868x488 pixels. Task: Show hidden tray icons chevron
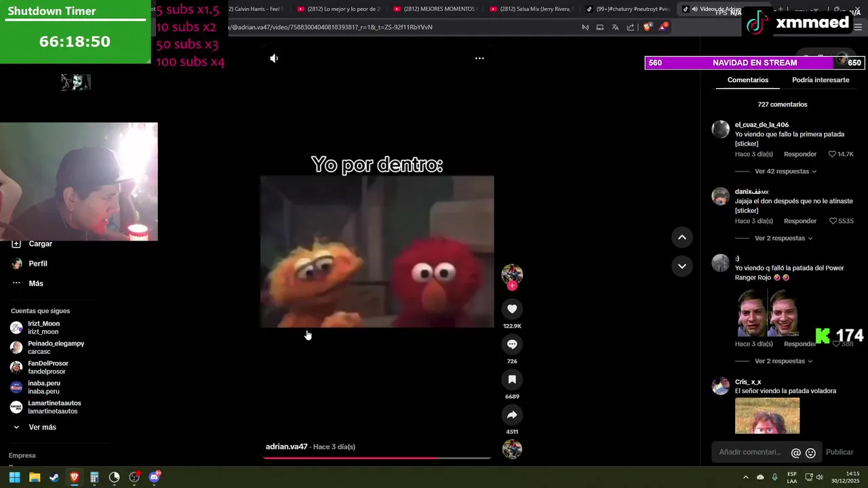[745, 477]
